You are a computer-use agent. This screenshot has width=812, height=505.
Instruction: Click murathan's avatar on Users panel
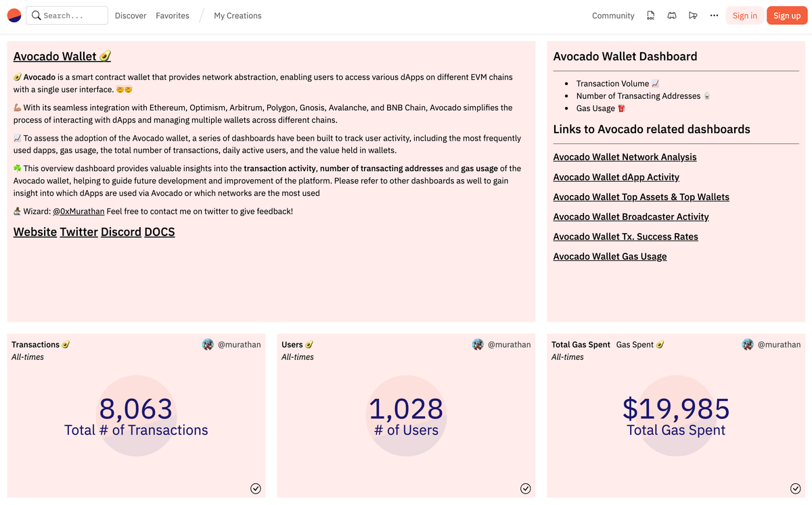(x=478, y=345)
